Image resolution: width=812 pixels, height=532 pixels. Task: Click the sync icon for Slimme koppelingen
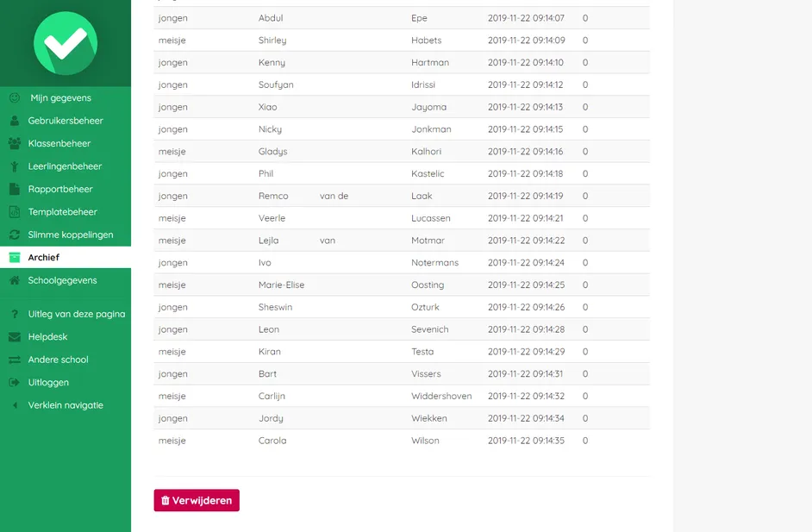coord(15,235)
